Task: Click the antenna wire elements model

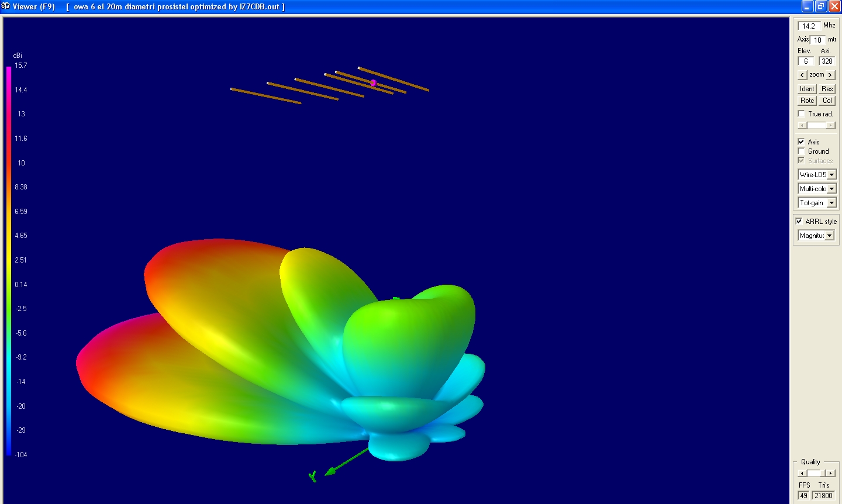Action: (329, 85)
